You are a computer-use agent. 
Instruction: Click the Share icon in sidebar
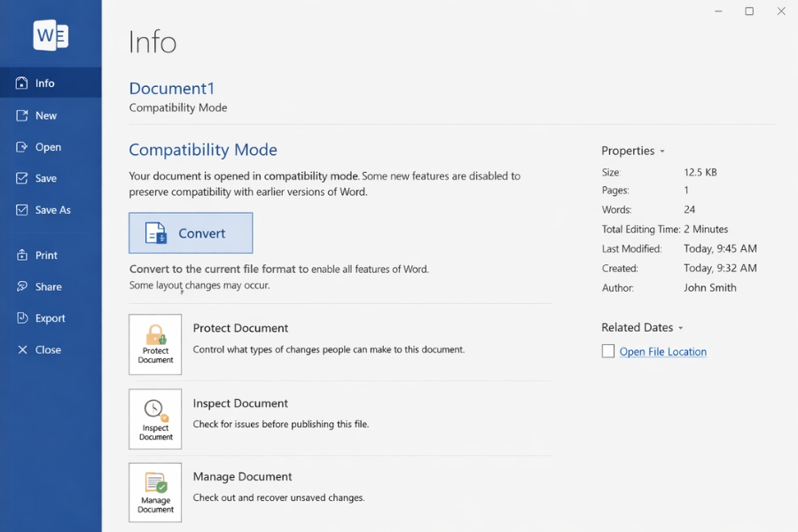tap(22, 286)
